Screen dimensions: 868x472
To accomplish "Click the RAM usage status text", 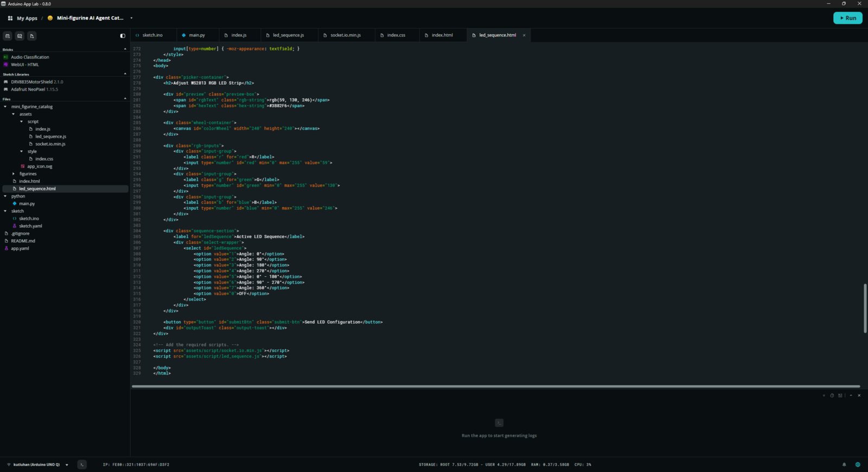I will [550, 464].
